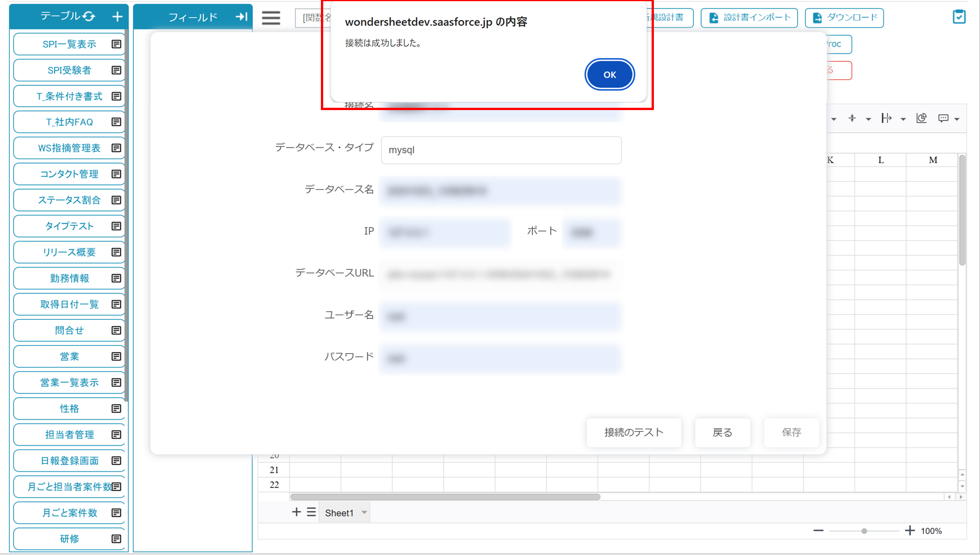Focus the データベースURL field
Screen dimensions: 980x555
pos(500,274)
